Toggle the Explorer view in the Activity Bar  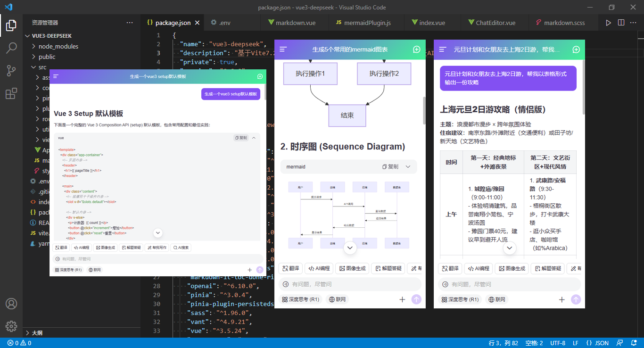coord(12,26)
